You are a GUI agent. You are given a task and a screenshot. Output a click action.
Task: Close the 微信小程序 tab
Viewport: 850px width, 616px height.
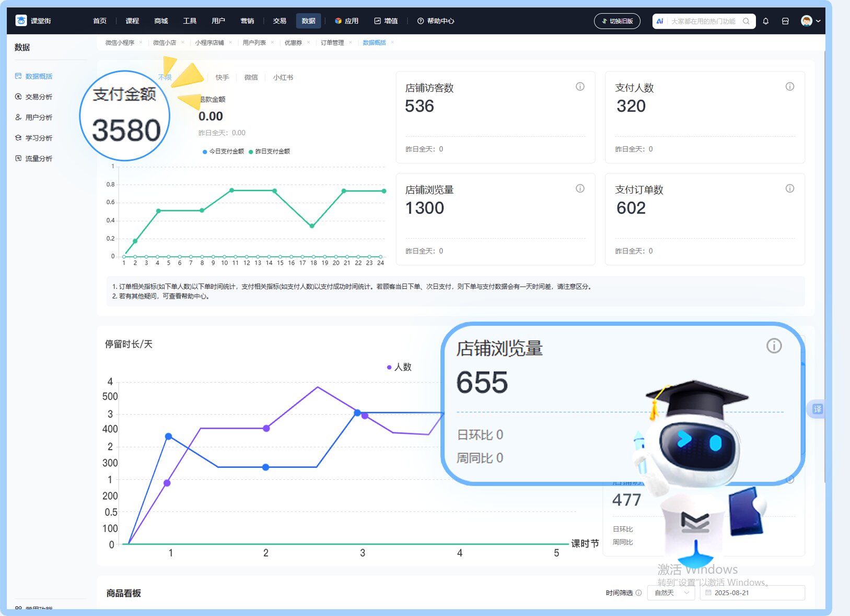point(141,42)
